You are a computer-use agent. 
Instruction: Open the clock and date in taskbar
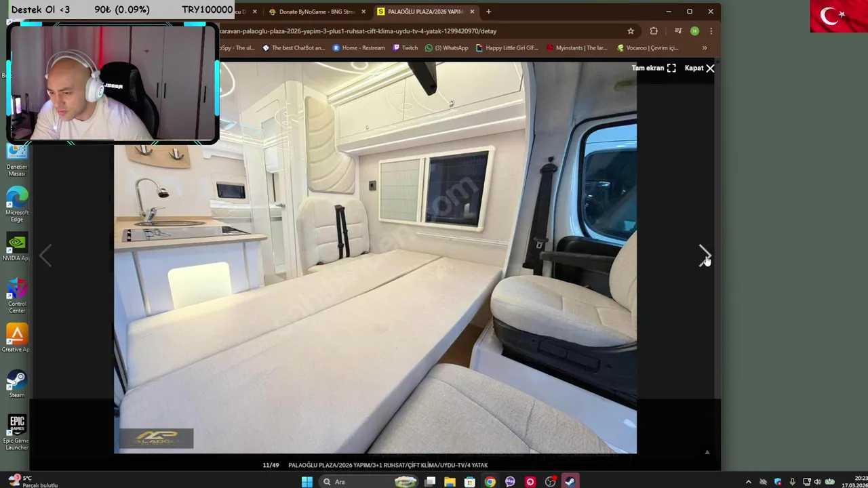[x=854, y=482]
